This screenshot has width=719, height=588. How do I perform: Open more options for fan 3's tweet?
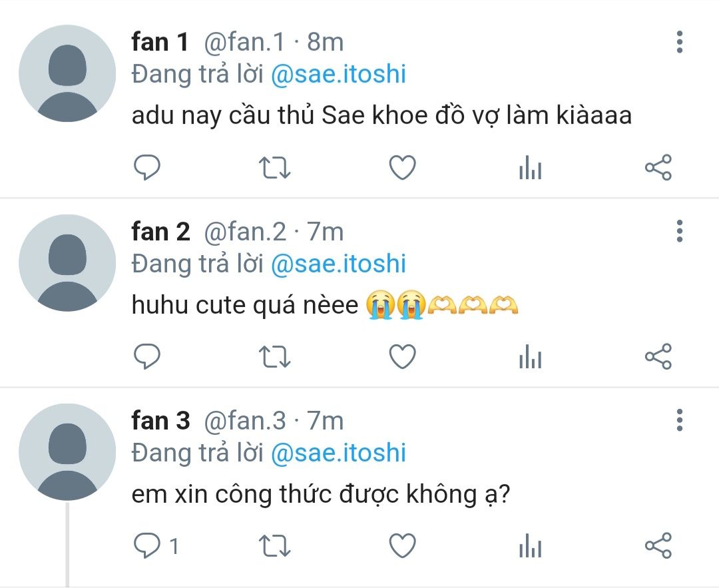coord(680,420)
